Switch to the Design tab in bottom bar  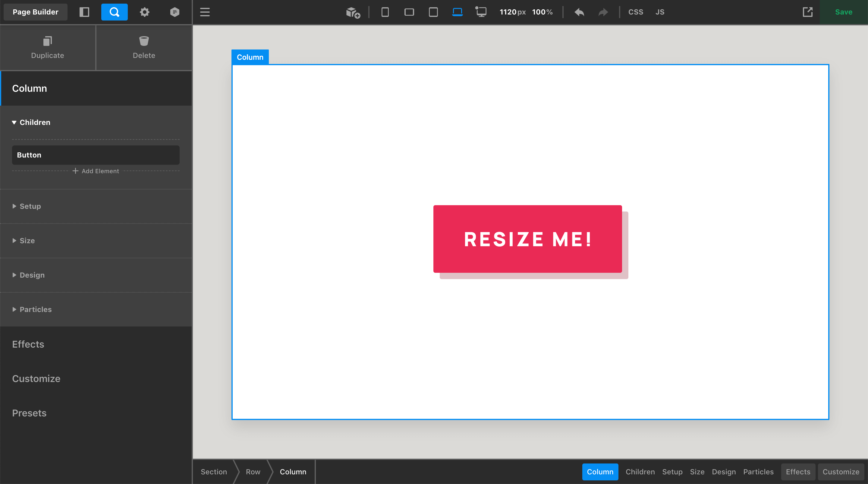tap(724, 472)
